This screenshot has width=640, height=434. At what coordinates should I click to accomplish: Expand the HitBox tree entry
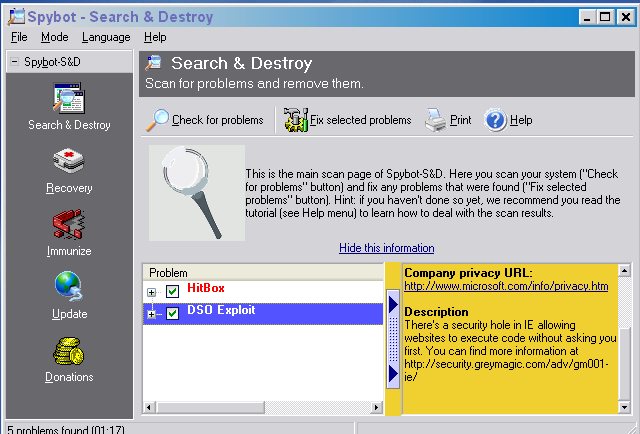152,292
